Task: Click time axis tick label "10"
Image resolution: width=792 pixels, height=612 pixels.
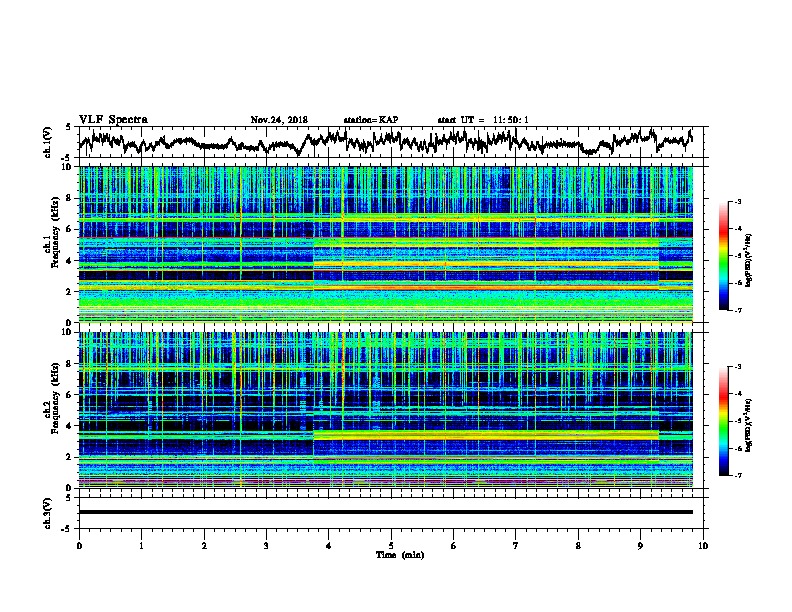Action: click(703, 546)
